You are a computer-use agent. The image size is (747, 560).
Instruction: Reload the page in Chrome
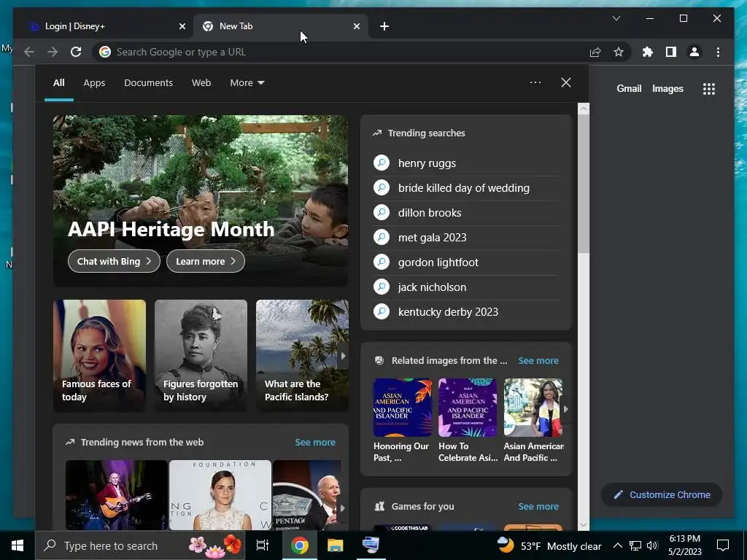point(76,52)
